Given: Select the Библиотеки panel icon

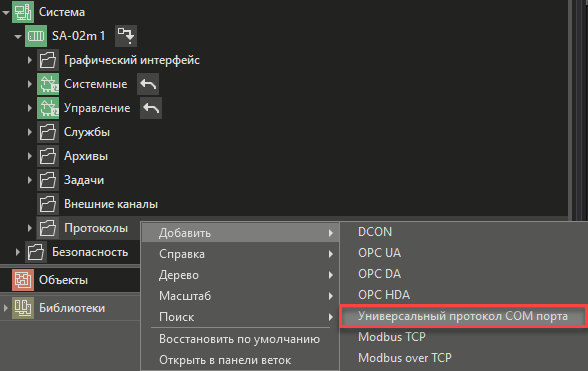Looking at the screenshot, I should point(23,308).
